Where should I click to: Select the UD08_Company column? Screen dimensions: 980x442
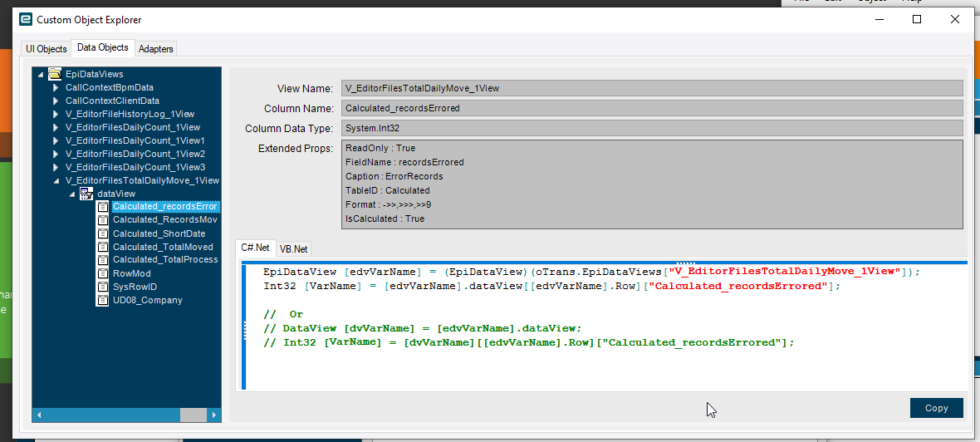point(148,300)
